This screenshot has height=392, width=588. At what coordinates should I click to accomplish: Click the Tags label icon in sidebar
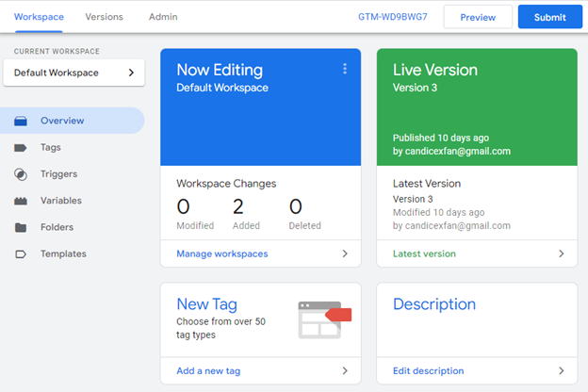(21, 147)
